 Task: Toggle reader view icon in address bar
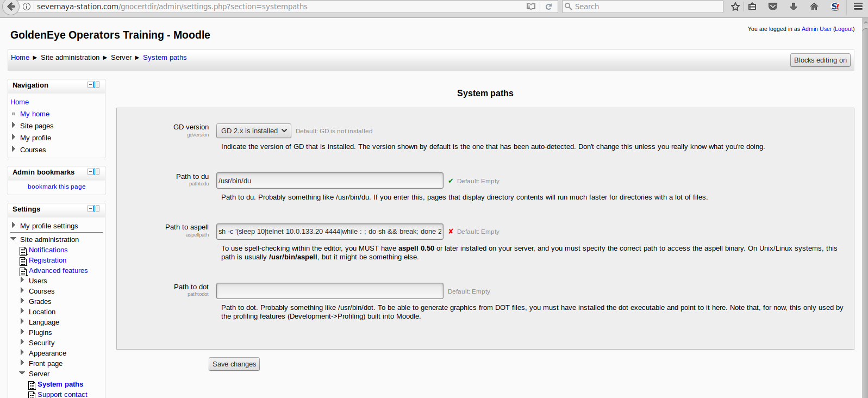pos(531,7)
